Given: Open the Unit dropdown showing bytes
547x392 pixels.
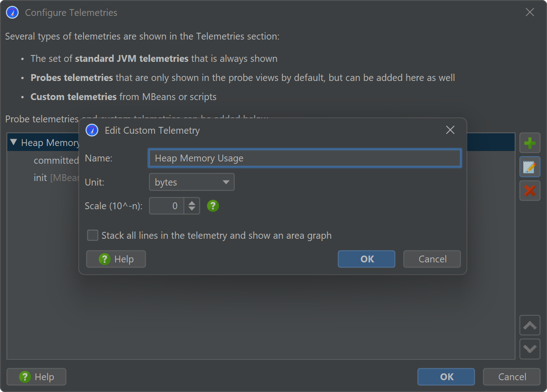Looking at the screenshot, I should coord(192,182).
